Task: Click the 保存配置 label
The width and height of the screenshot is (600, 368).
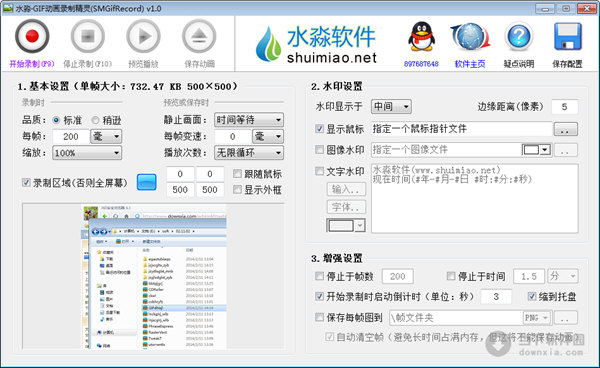Action: click(567, 64)
